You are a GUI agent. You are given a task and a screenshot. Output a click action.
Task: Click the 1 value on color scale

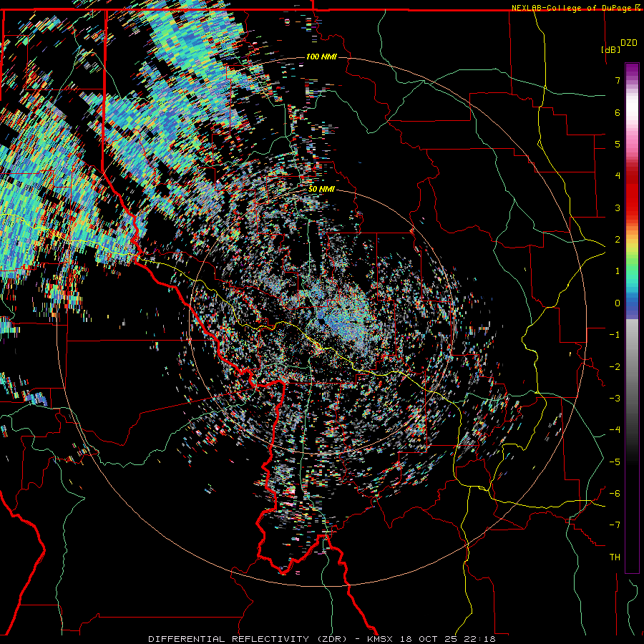click(618, 271)
